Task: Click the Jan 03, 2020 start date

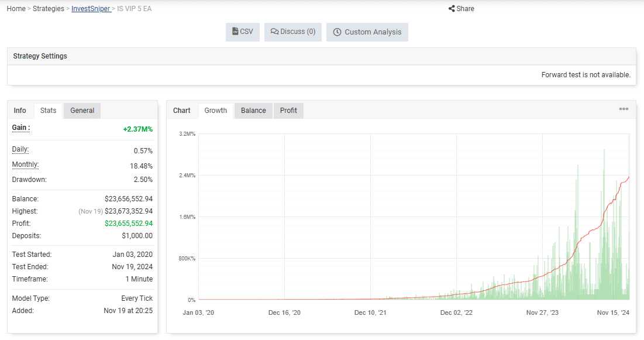Action: [133, 255]
